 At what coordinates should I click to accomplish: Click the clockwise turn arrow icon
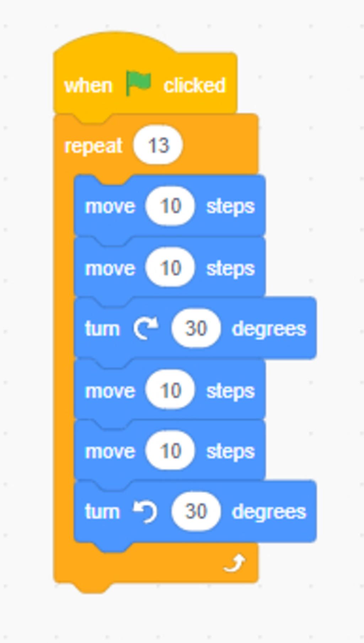[146, 328]
